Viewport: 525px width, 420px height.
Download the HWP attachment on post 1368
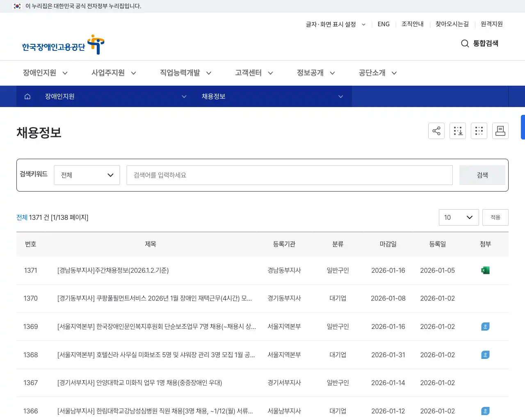485,355
